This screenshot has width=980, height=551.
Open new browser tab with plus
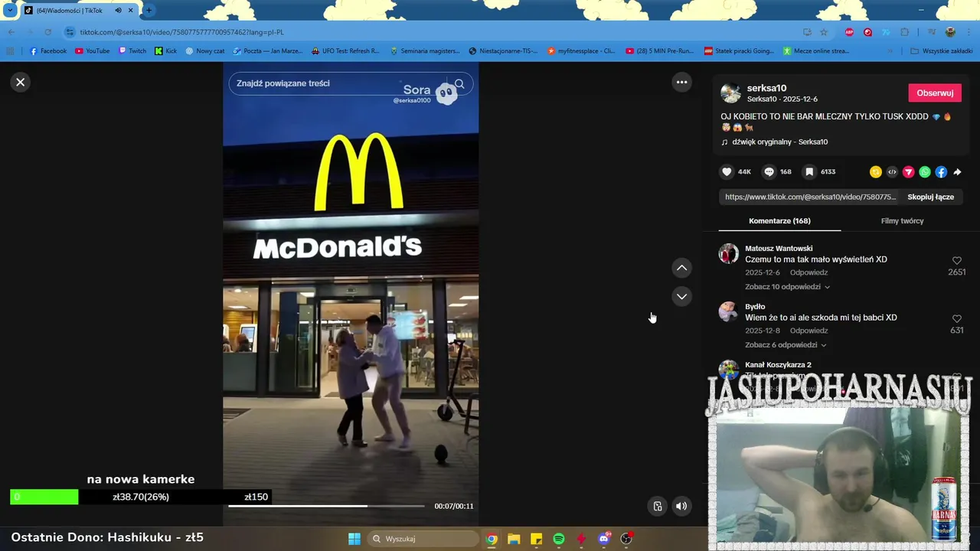click(149, 10)
